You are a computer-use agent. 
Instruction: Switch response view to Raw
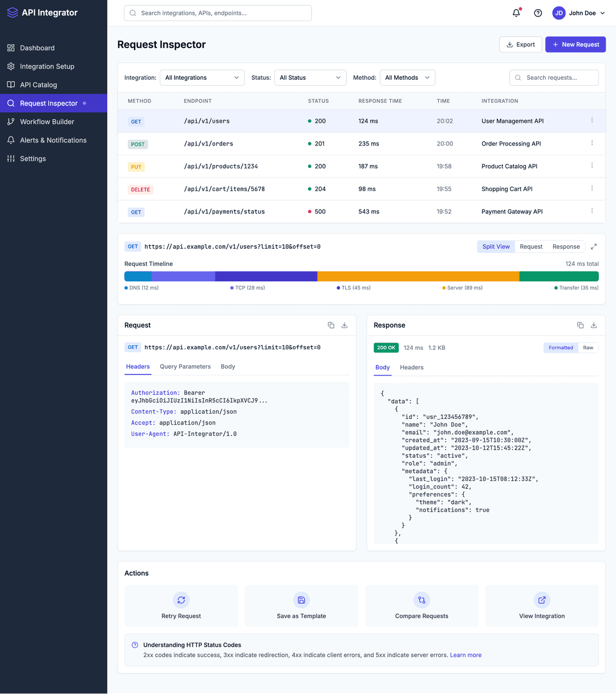[588, 347]
